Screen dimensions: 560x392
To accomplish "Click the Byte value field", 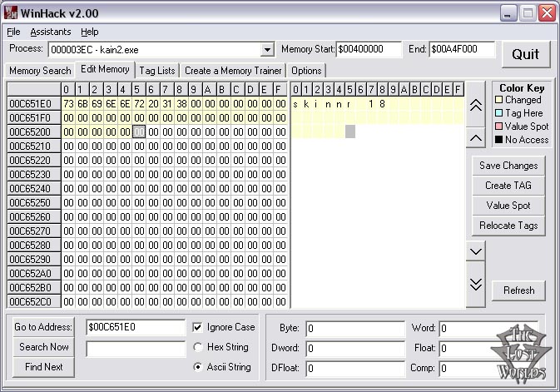I will [355, 329].
